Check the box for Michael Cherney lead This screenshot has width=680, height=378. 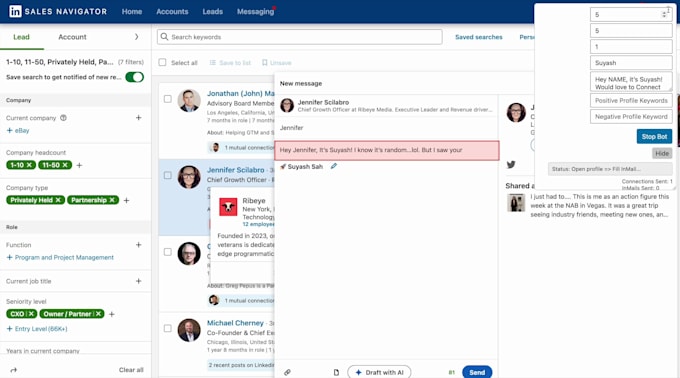167,328
